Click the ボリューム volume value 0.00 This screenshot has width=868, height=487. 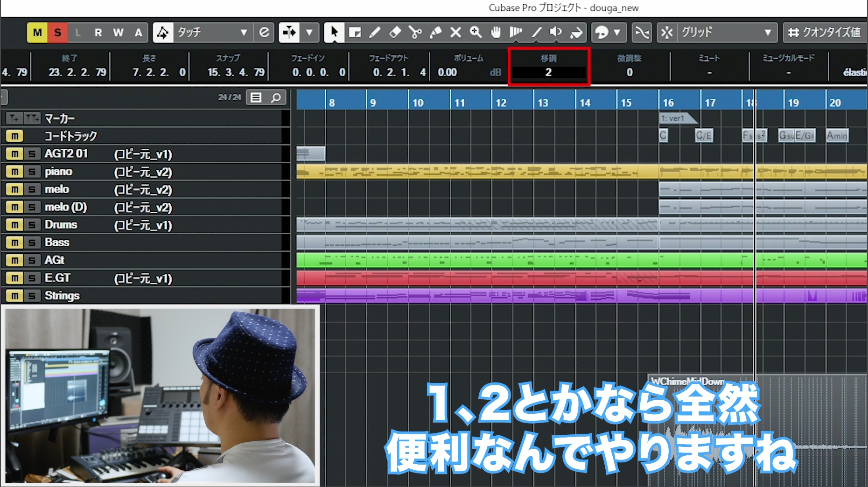click(447, 72)
